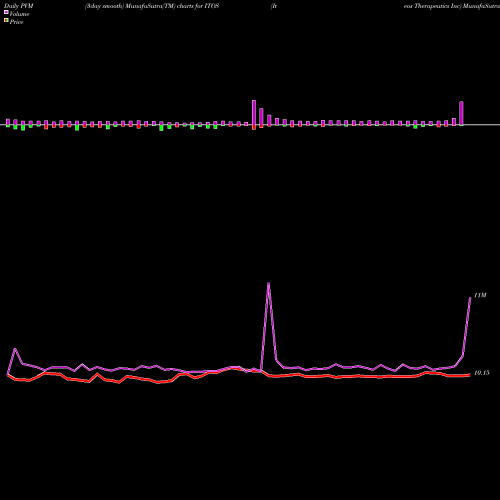This screenshot has height=500, width=500.
Task: Click the '11M' volume value label
Action: [480, 295]
